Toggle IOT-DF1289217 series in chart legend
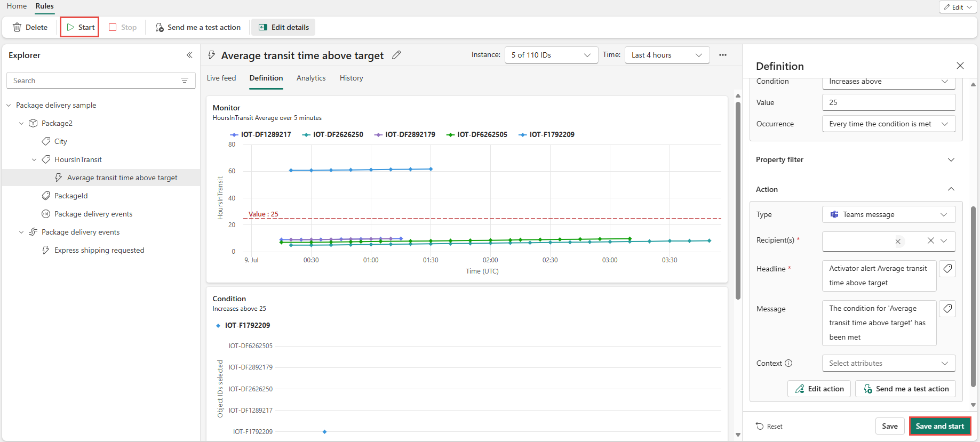 pyautogui.click(x=260, y=134)
